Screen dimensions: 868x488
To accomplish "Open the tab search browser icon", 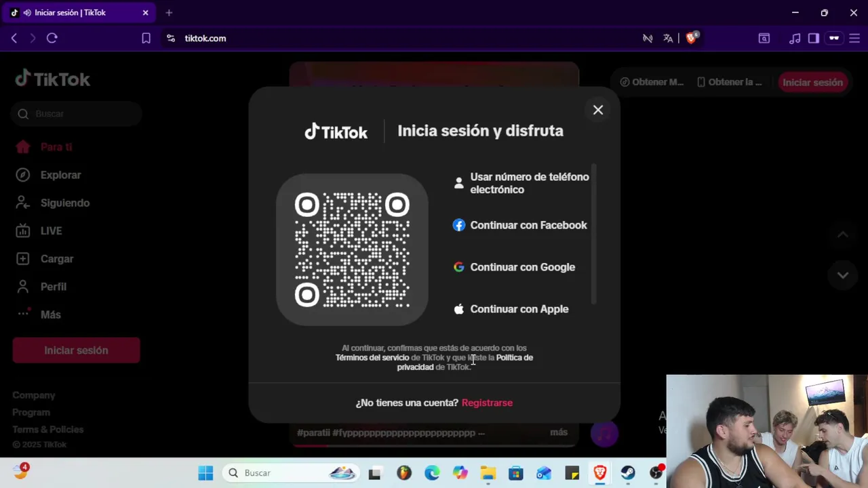I will click(x=764, y=39).
